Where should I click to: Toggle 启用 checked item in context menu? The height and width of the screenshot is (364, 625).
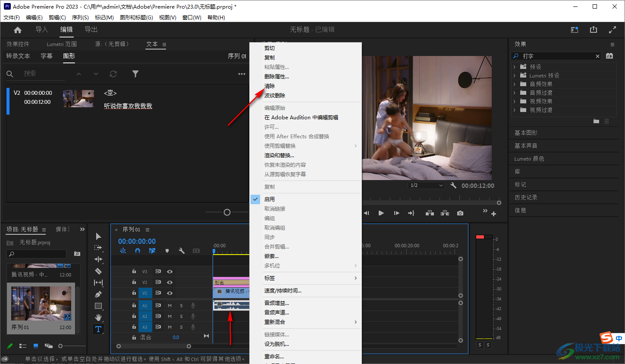(305, 199)
